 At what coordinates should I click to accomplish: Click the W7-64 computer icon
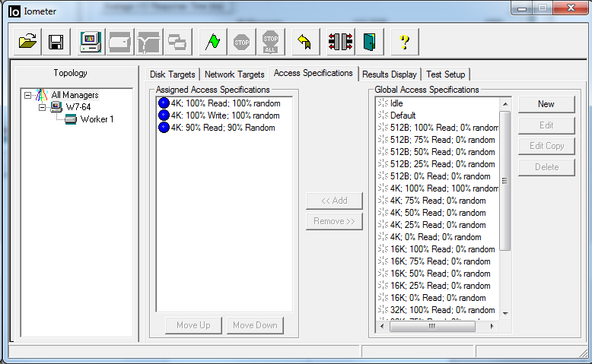[x=56, y=106]
